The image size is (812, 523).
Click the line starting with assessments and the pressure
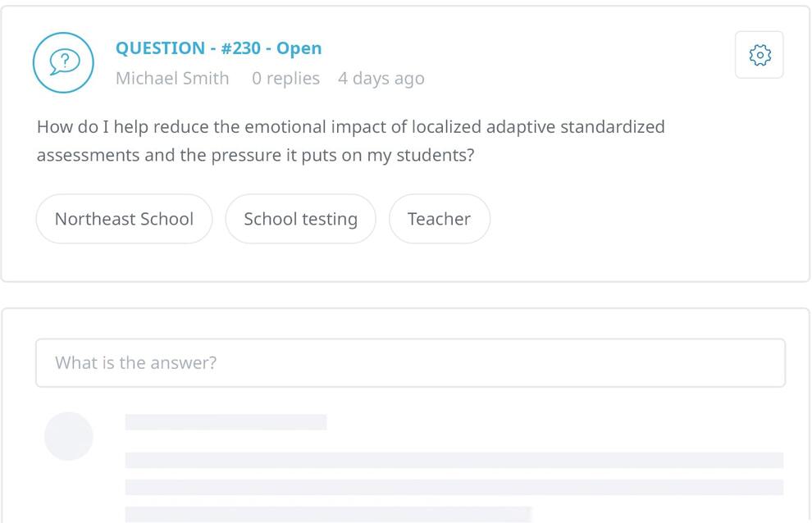[x=255, y=155]
